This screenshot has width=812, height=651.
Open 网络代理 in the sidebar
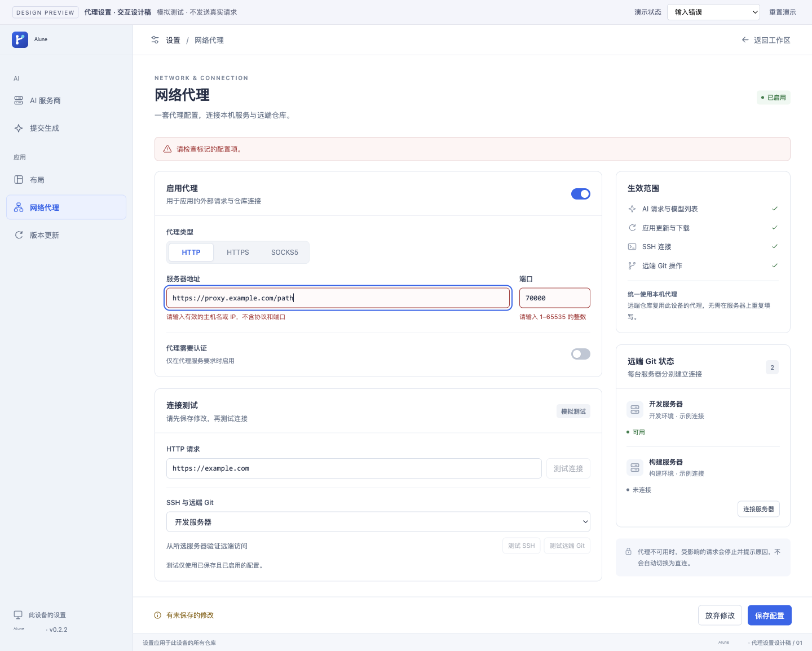point(66,207)
